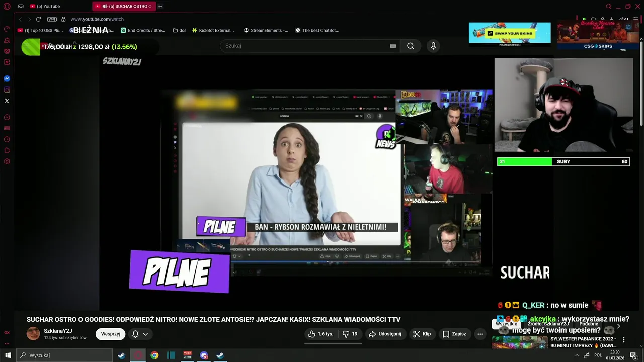Open more actions three-dots menu under video
The width and height of the screenshot is (644, 362).
(x=480, y=334)
